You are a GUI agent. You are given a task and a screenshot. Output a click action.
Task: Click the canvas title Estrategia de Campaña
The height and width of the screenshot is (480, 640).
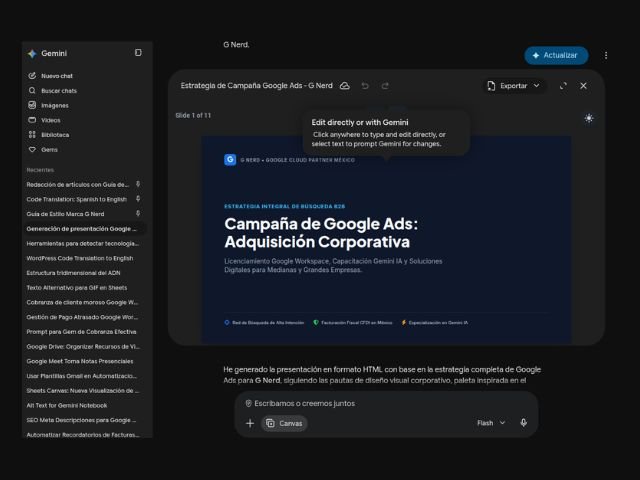256,86
